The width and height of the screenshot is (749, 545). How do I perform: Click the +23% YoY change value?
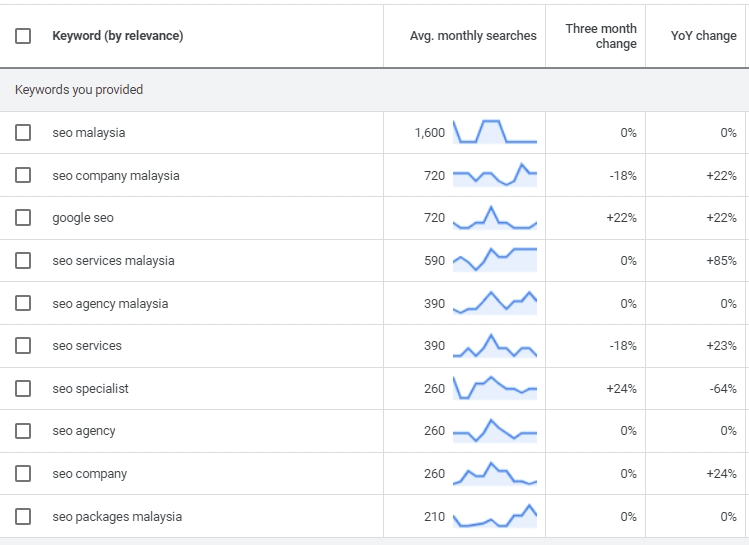(721, 346)
